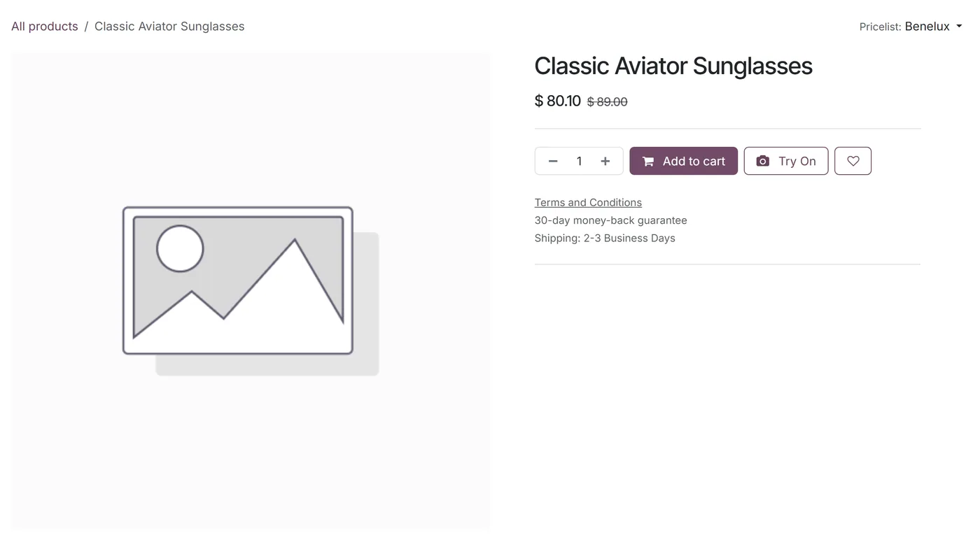Click the shopping cart icon

pos(648,162)
